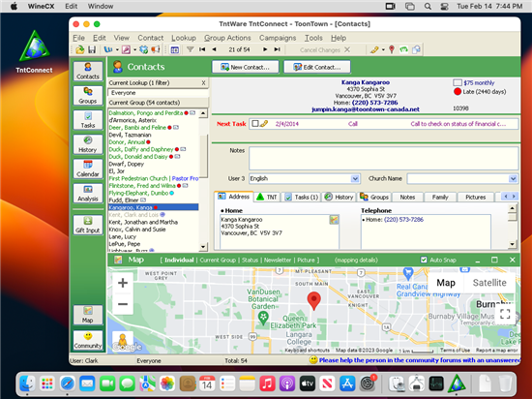Click the Edit Contact button
This screenshot has width=532, height=399.
tap(317, 67)
